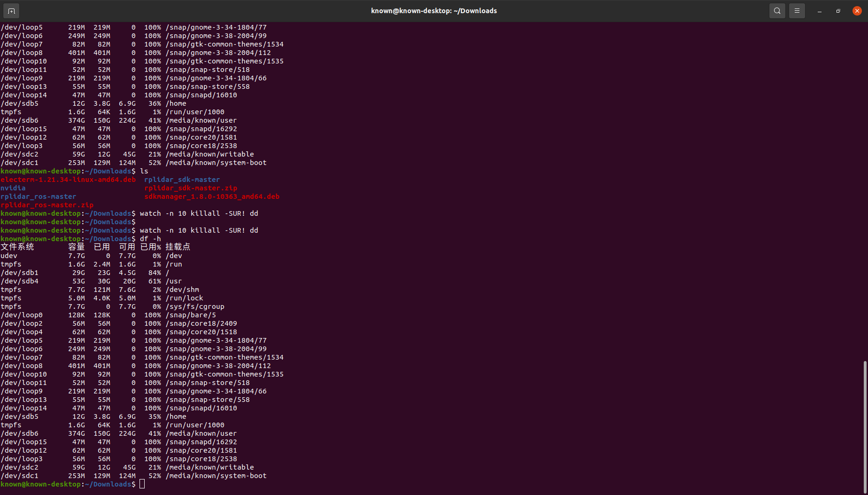Click the /media/known/writable mount path
868x495 pixels.
click(209, 467)
